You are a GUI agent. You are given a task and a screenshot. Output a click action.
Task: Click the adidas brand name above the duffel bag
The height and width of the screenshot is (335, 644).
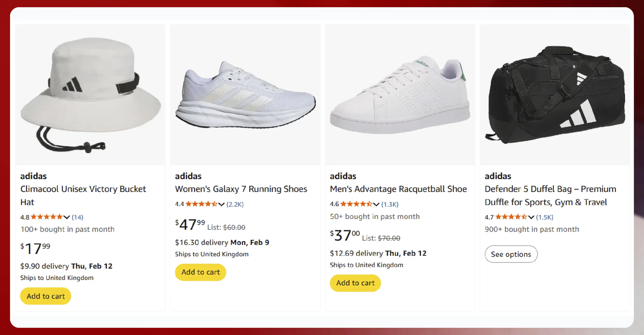pos(498,176)
